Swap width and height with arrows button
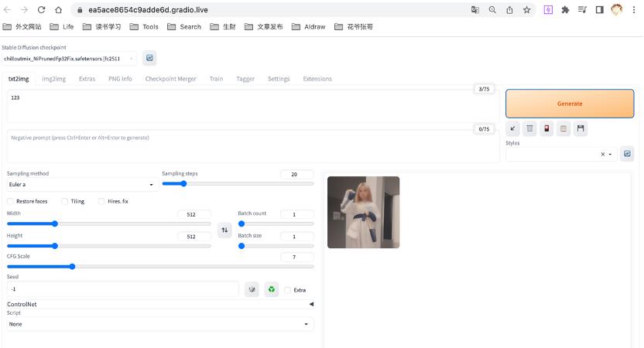This screenshot has width=644, height=348. (x=224, y=230)
